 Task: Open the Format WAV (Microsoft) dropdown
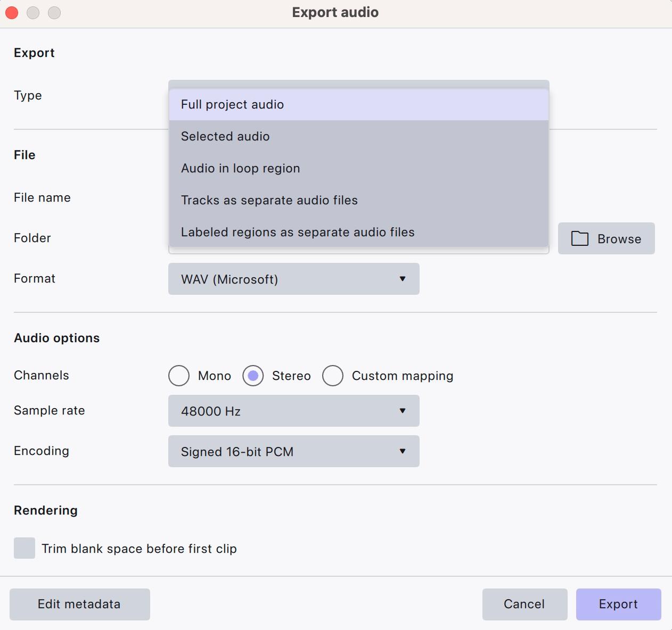tap(294, 279)
